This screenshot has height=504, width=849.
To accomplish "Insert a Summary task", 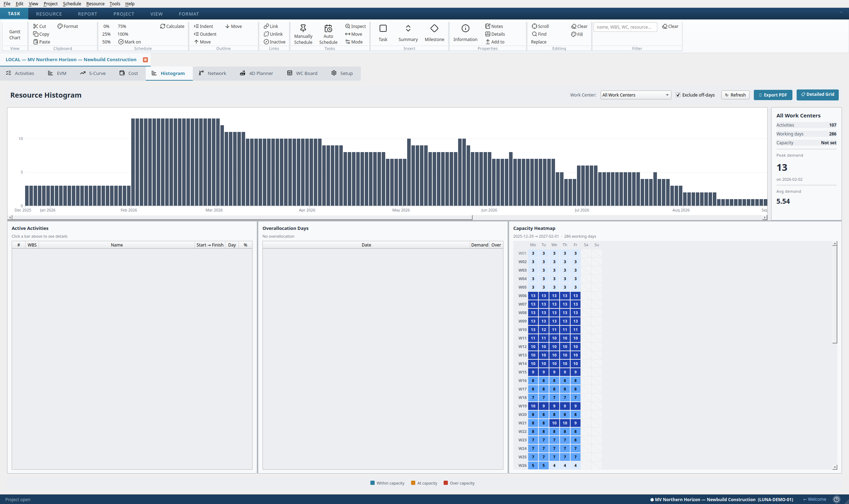I will tap(408, 33).
